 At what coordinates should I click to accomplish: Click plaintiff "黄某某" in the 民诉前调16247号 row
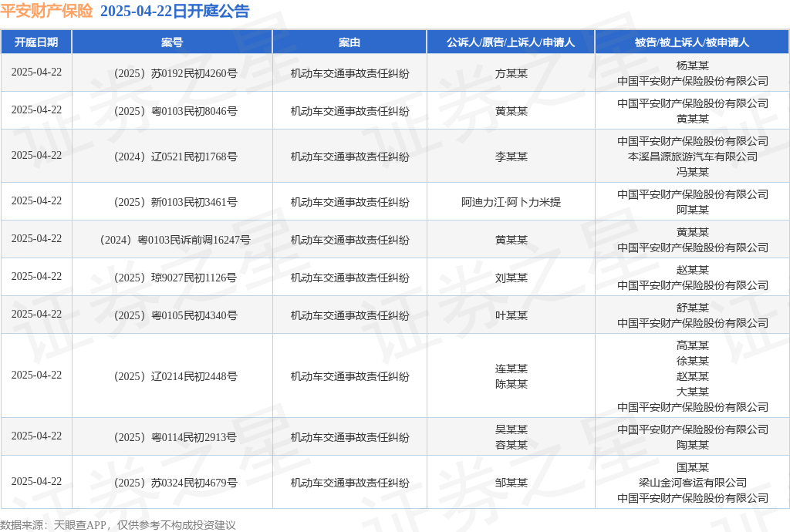511,240
